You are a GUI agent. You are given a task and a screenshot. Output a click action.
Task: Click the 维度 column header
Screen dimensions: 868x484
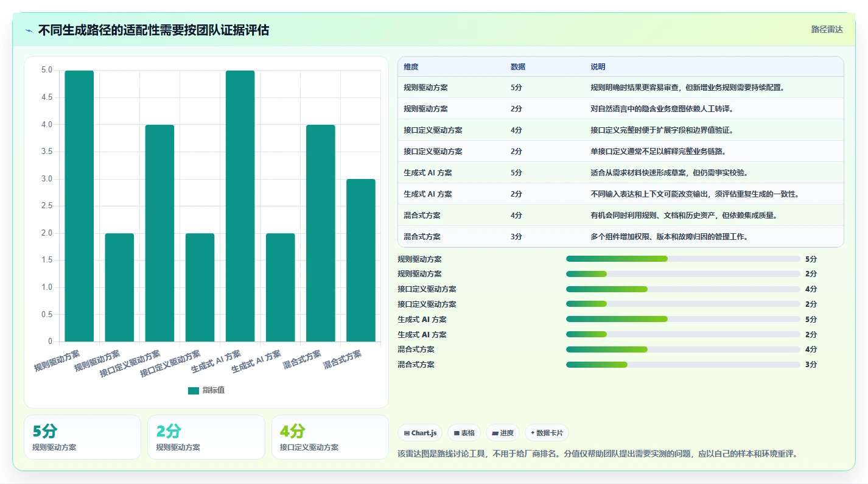coord(411,67)
